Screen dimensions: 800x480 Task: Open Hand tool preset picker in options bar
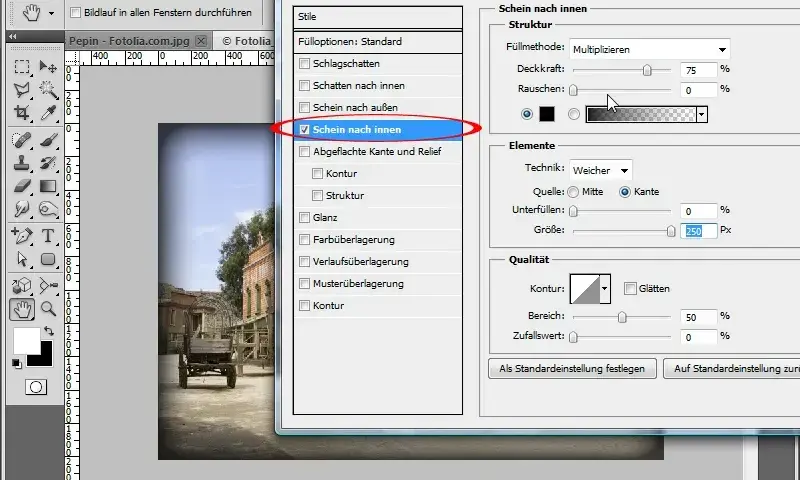pos(51,13)
